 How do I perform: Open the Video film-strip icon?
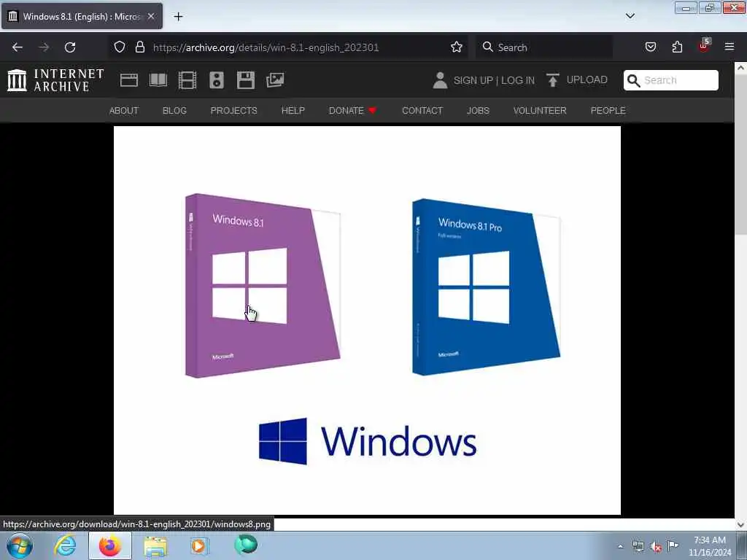187,80
